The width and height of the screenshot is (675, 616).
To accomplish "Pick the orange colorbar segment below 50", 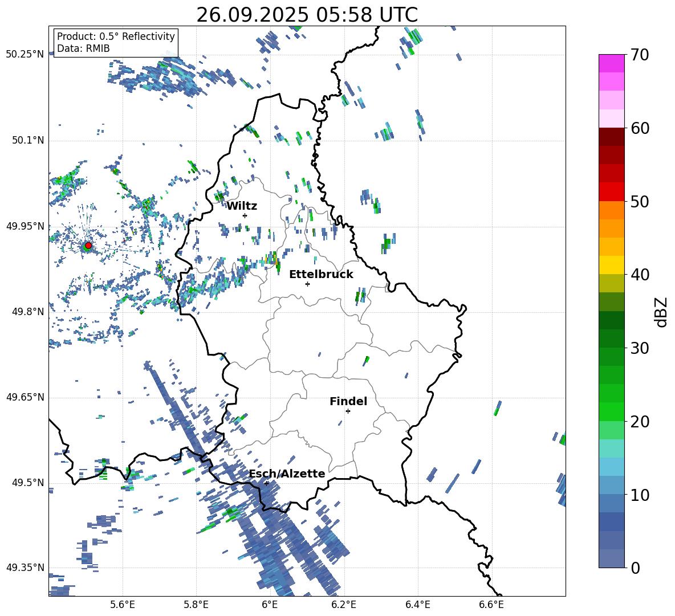I will (611, 210).
